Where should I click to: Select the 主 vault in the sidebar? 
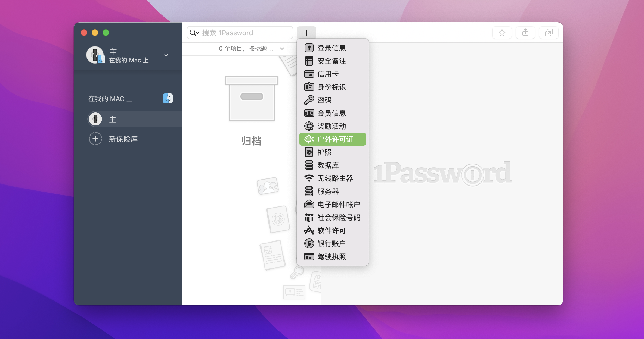click(135, 119)
